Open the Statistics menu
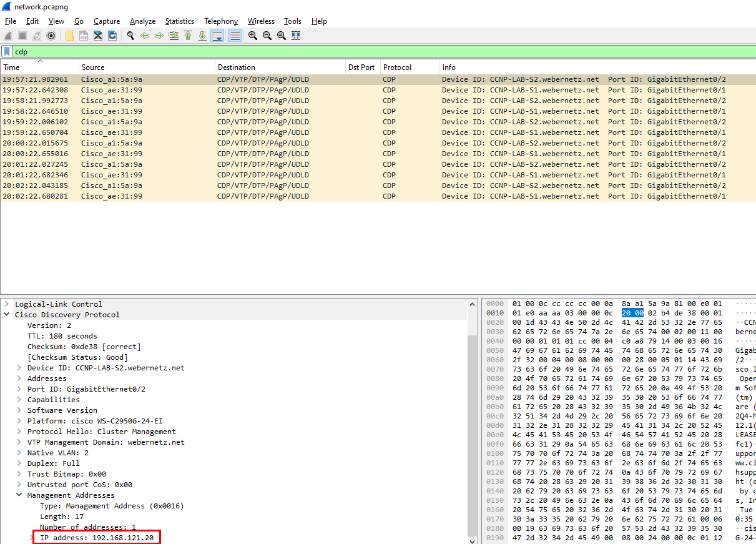This screenshot has width=756, height=544. pyautogui.click(x=179, y=21)
